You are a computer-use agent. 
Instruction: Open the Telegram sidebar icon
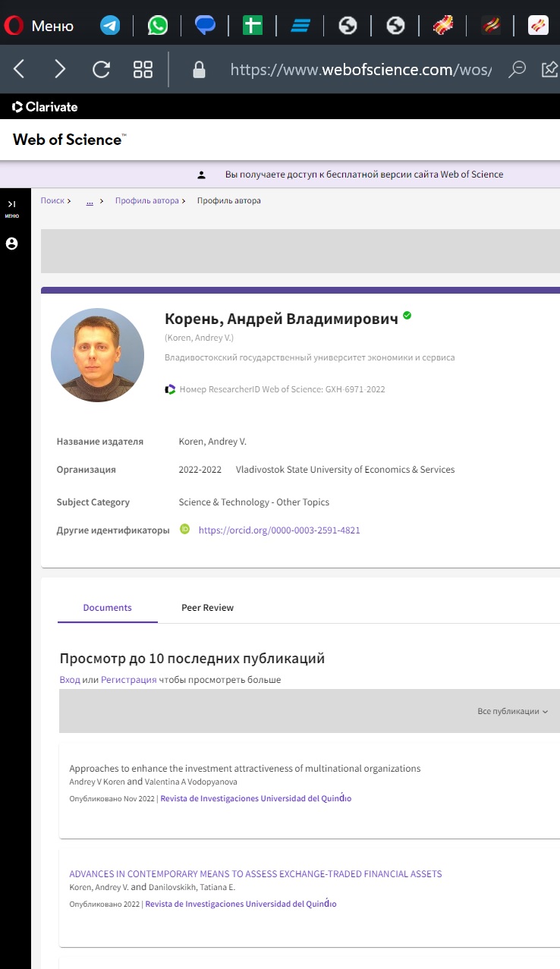click(x=110, y=26)
